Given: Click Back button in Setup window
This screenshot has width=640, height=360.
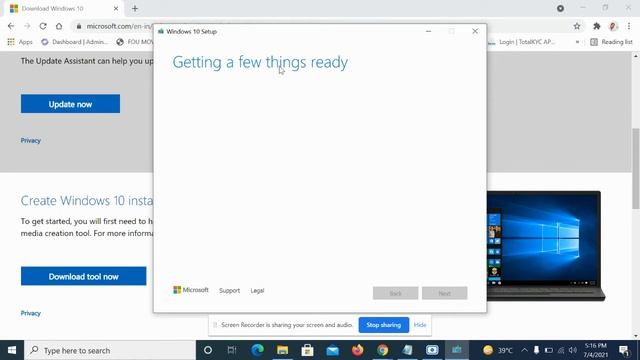Looking at the screenshot, I should tap(396, 293).
